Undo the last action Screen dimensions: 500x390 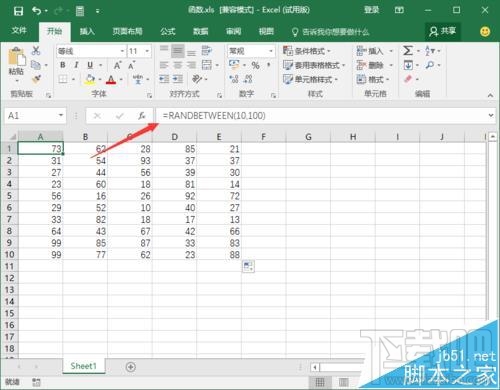coord(36,11)
